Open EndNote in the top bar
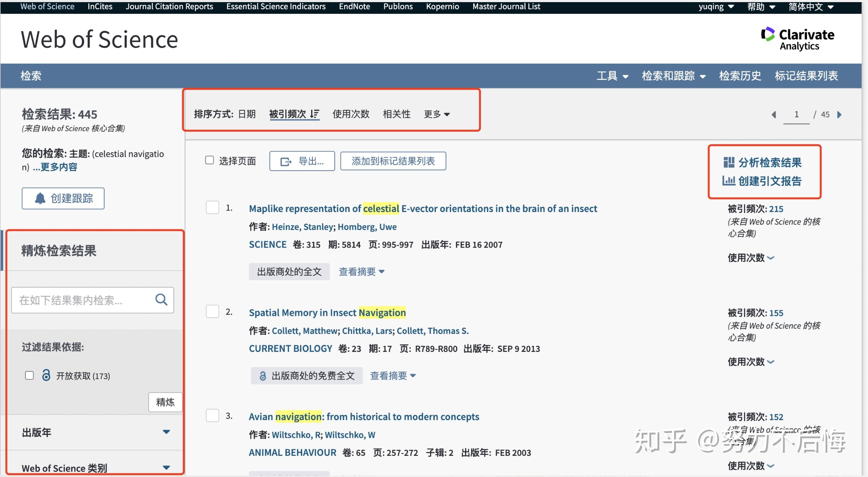Image resolution: width=868 pixels, height=477 pixels. click(x=354, y=6)
